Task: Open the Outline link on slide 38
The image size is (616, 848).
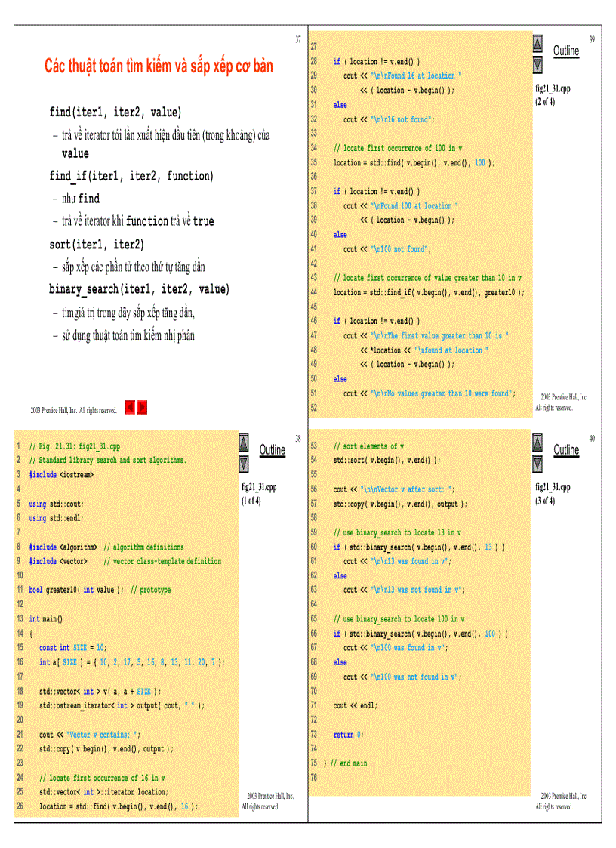Action: (x=272, y=449)
